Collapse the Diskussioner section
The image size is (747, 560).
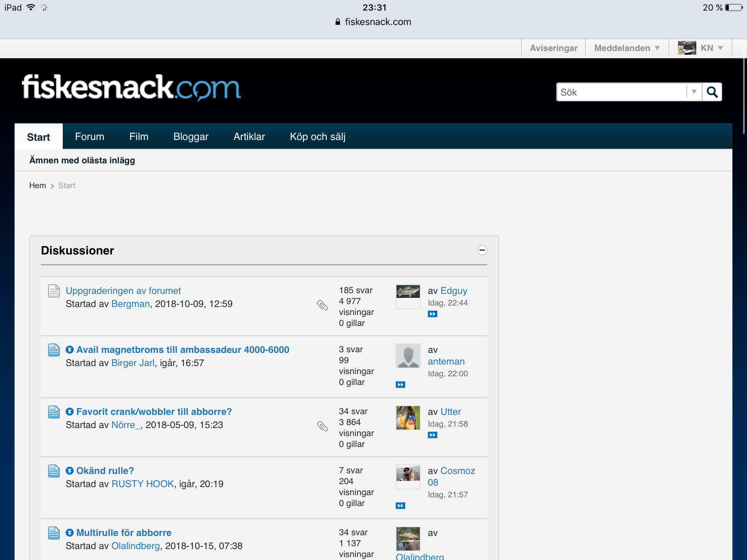click(482, 250)
